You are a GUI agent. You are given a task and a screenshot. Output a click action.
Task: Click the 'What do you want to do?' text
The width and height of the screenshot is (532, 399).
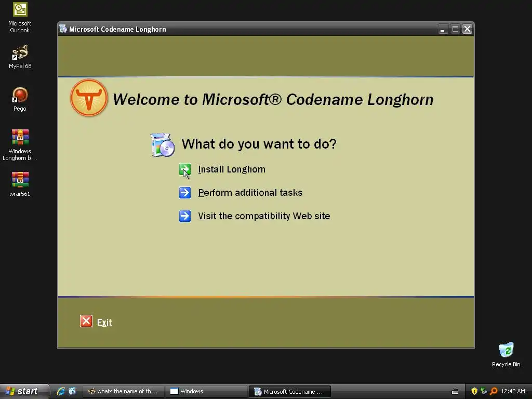point(259,144)
